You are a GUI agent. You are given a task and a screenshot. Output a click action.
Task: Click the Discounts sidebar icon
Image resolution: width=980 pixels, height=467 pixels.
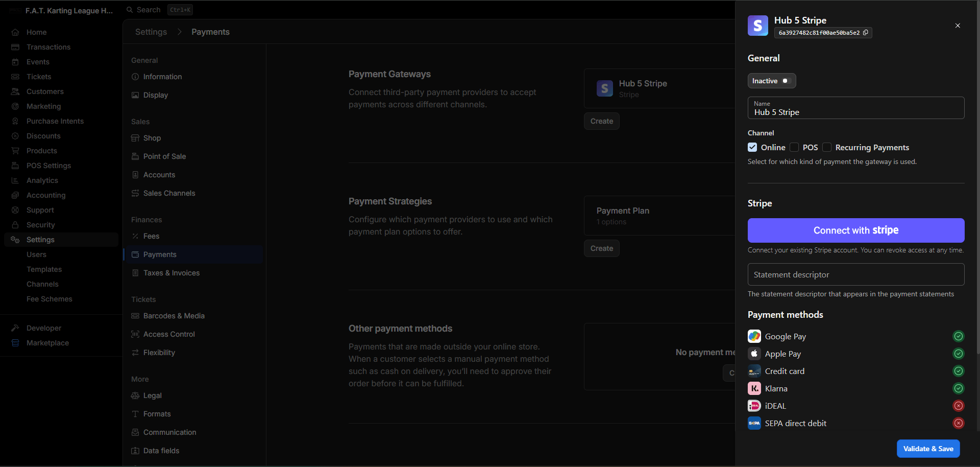point(15,136)
